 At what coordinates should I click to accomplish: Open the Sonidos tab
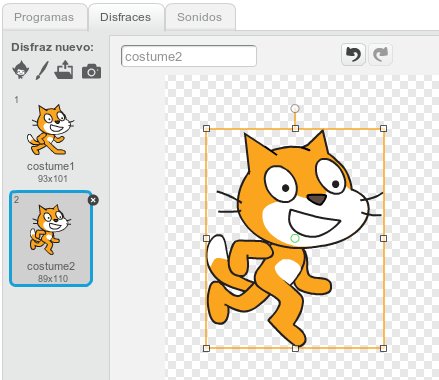(200, 17)
